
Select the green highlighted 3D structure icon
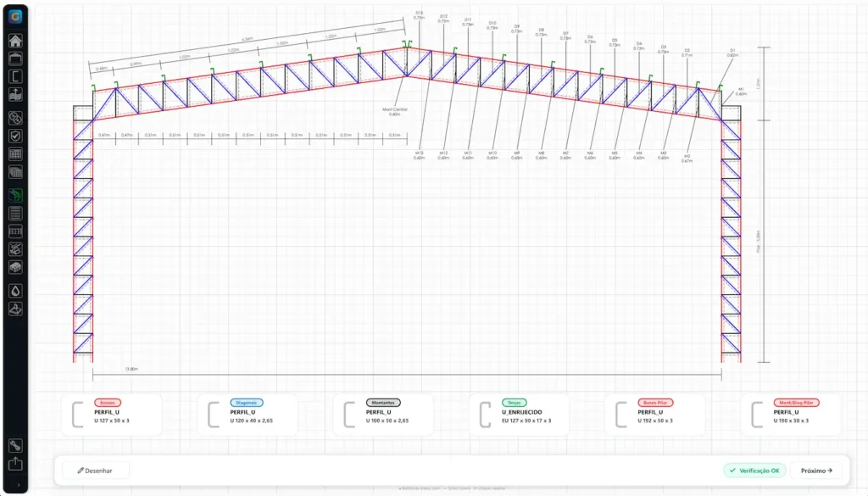tap(15, 195)
